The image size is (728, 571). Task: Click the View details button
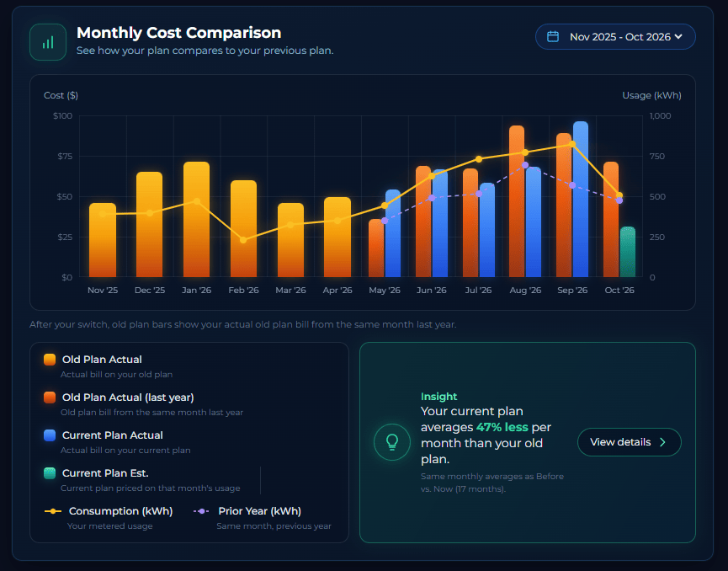click(629, 442)
